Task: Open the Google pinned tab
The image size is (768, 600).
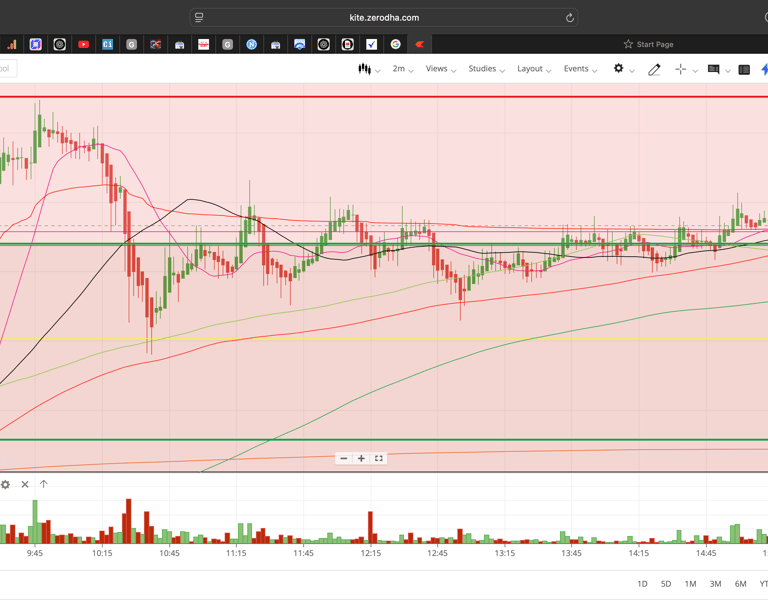Action: coord(395,45)
